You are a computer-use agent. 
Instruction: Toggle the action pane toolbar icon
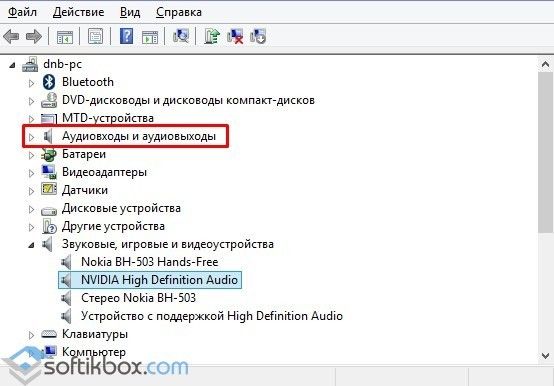(150, 37)
